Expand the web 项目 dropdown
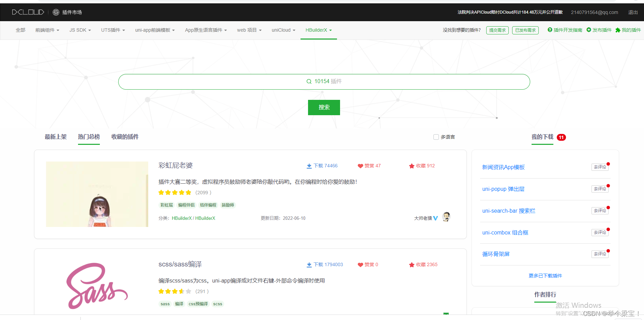This screenshot has width=644, height=320. 249,30
